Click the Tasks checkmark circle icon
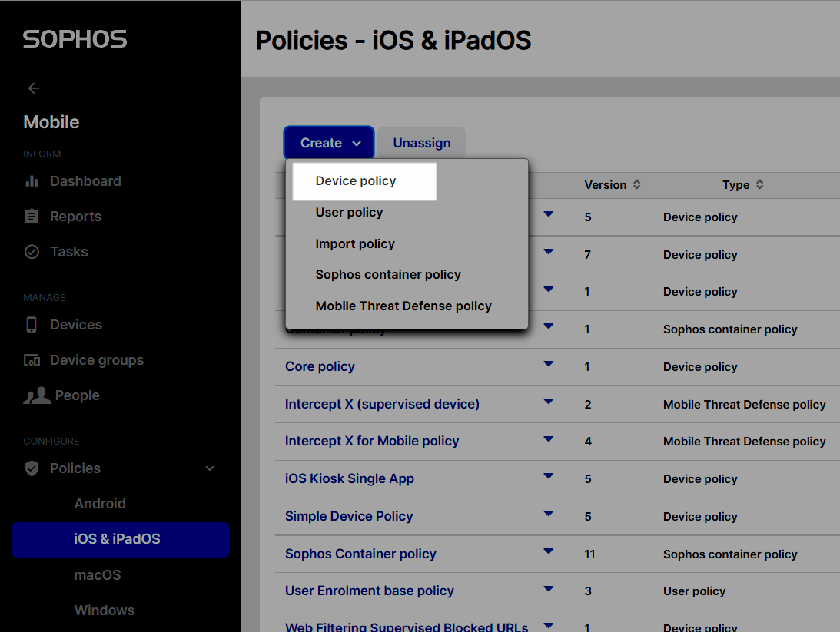Viewport: 840px width, 632px height. click(x=32, y=252)
